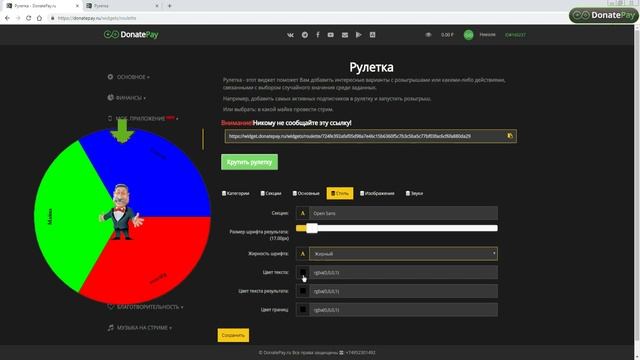Reload the page in the browser
Screen dimensions: 640x360
click(28, 18)
